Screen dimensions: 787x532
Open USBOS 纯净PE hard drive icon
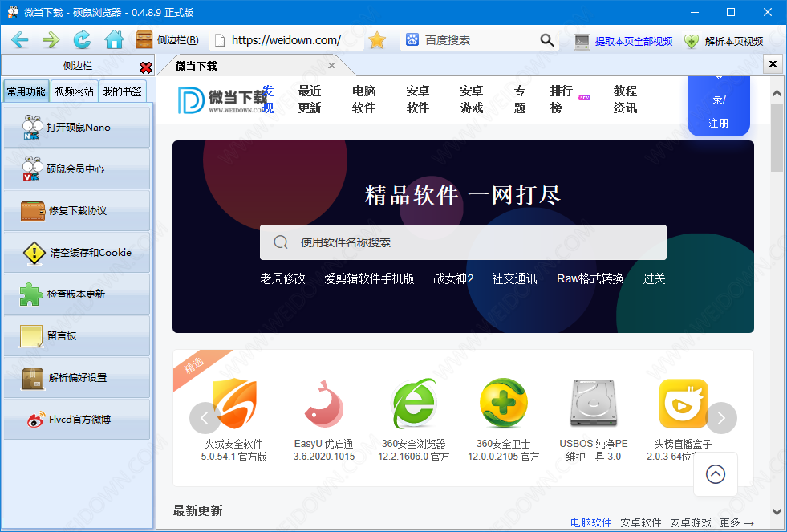593,404
